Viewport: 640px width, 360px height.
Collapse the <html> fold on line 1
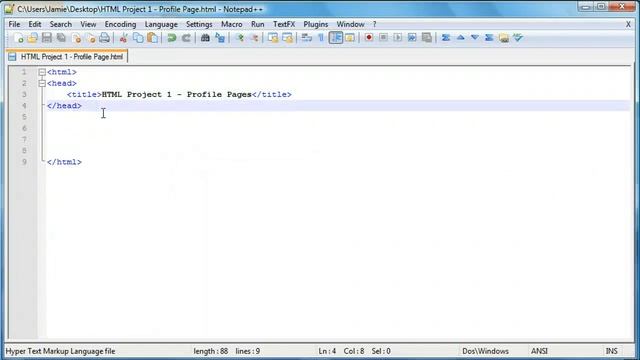click(x=42, y=72)
